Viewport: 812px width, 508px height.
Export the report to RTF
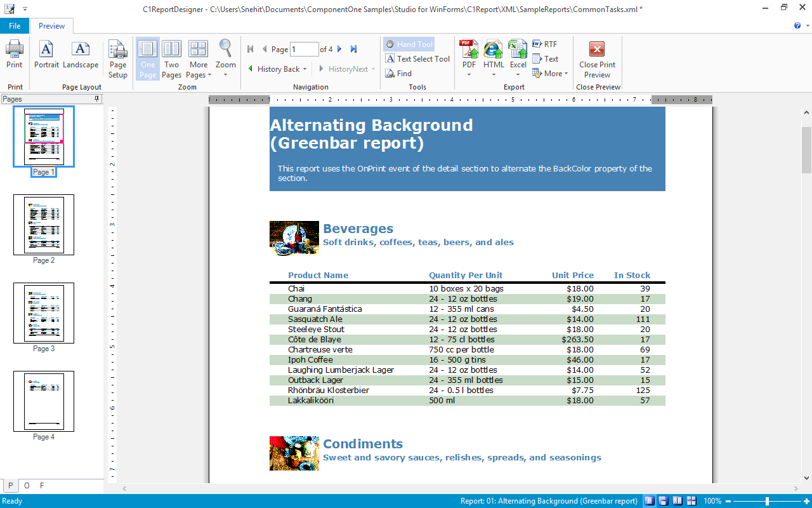[545, 44]
